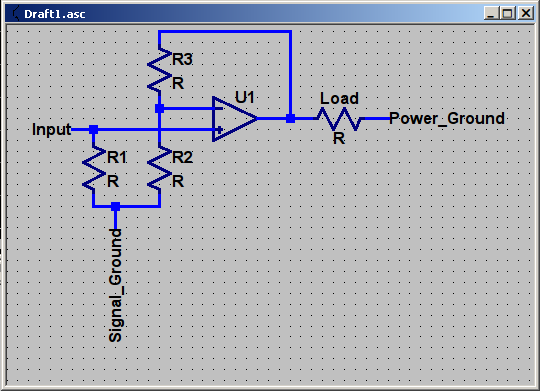Click the junction node on the Input wire
540x391 pixels.
point(94,130)
